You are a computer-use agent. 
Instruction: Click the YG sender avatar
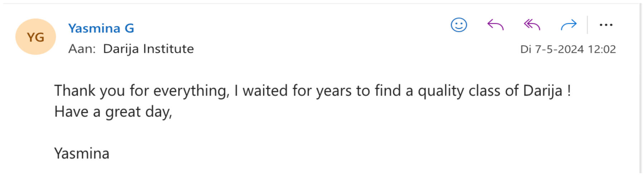[35, 37]
